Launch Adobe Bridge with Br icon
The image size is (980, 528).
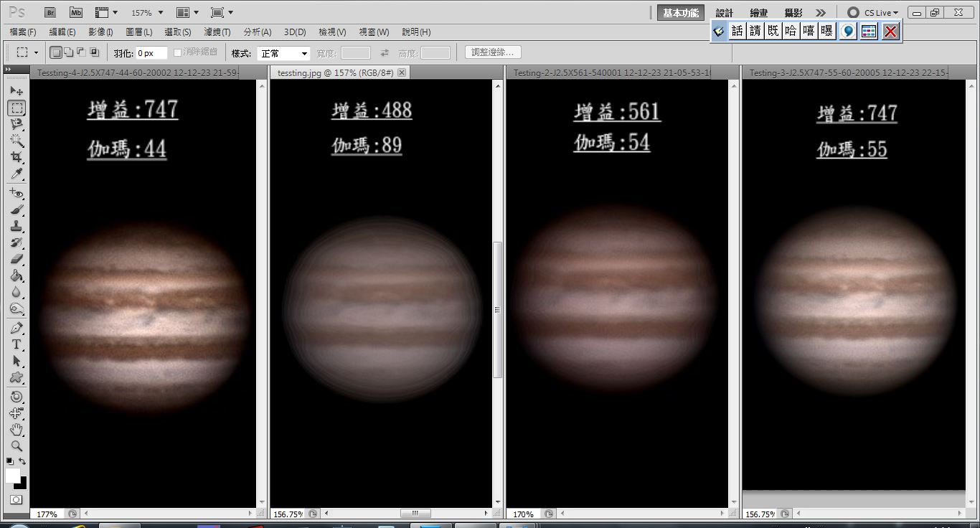50,12
